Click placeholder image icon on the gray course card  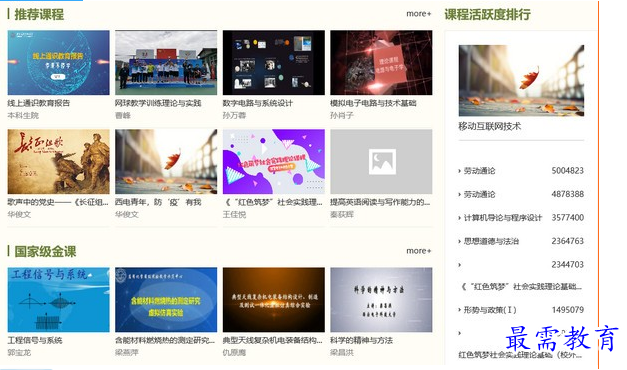[x=382, y=162]
